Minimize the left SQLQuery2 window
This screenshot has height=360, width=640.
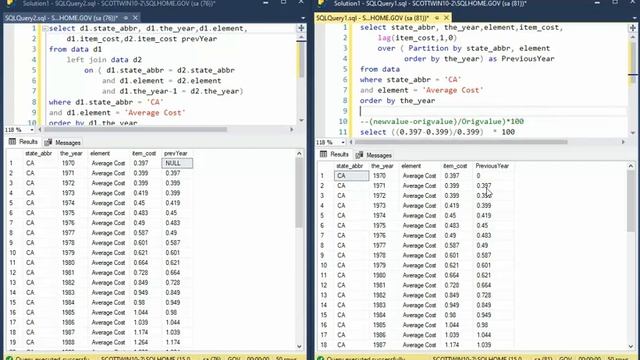point(266,3)
